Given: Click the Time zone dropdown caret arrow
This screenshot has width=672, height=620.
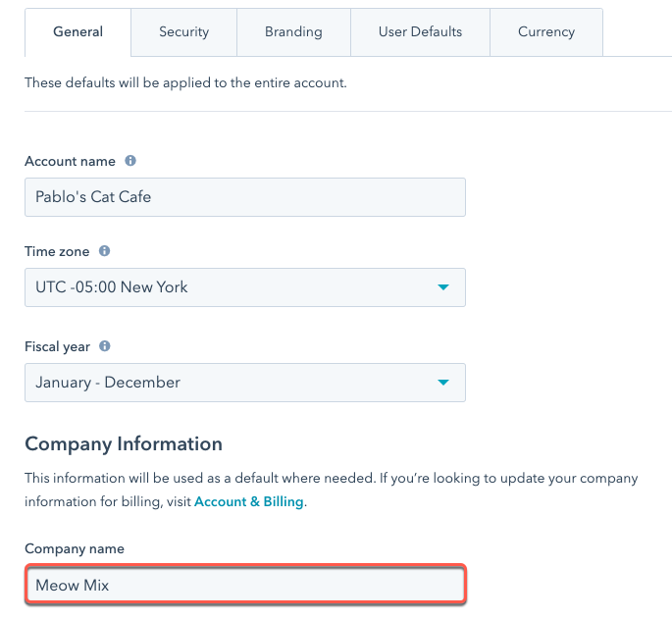Looking at the screenshot, I should click(443, 287).
